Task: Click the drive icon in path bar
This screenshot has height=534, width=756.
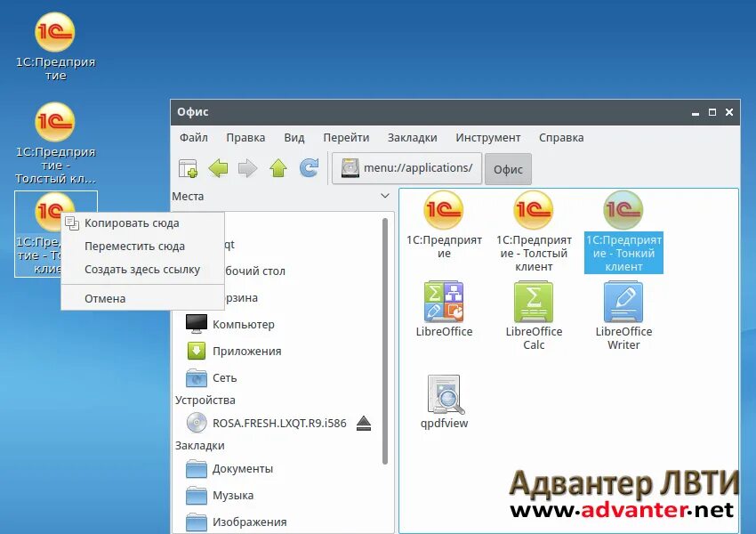Action: pyautogui.click(x=350, y=168)
